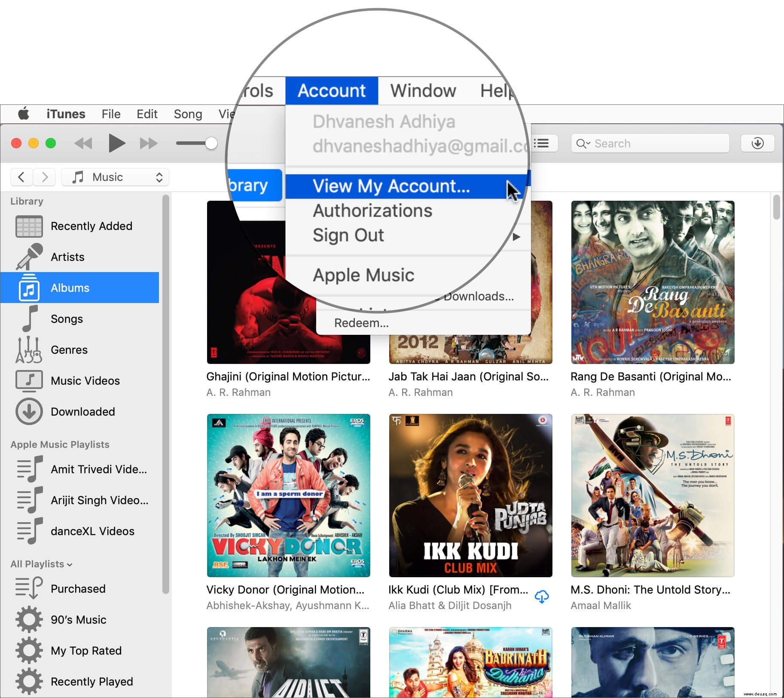Go back with the left chevron
The image size is (784, 698).
point(21,177)
